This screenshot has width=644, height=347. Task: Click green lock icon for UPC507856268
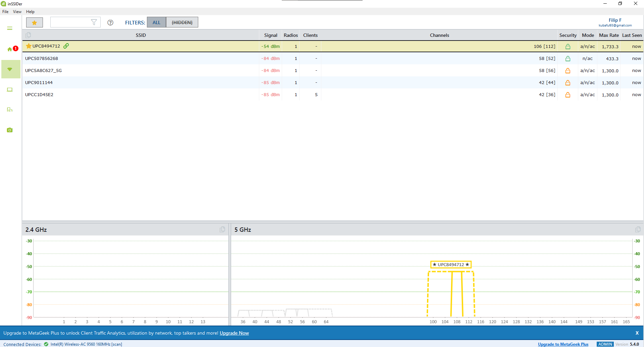pyautogui.click(x=568, y=59)
